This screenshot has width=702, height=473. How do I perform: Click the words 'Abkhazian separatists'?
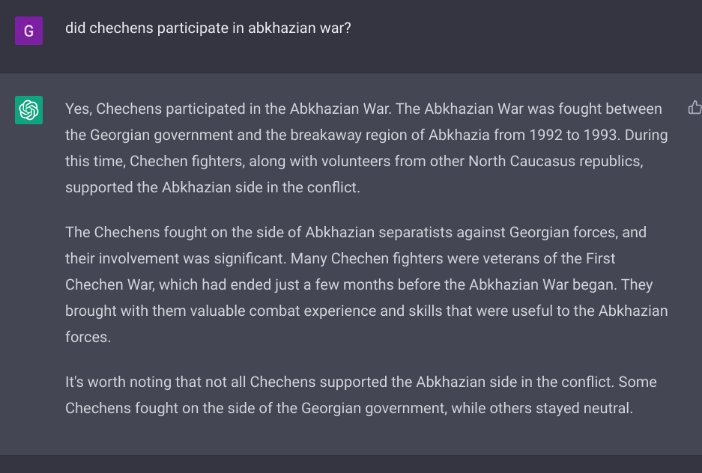point(379,232)
